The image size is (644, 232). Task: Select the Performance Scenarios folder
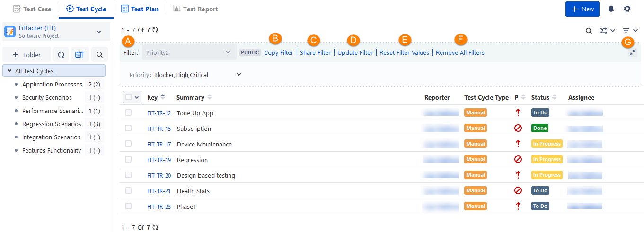click(x=53, y=111)
